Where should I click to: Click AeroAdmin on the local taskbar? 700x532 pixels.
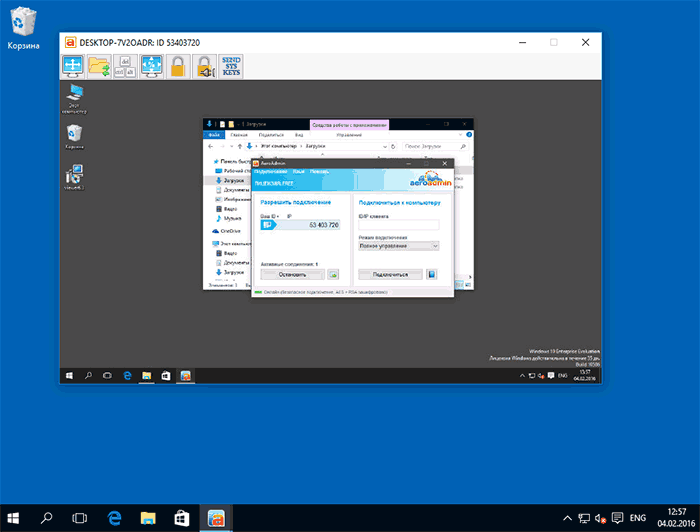(x=216, y=518)
